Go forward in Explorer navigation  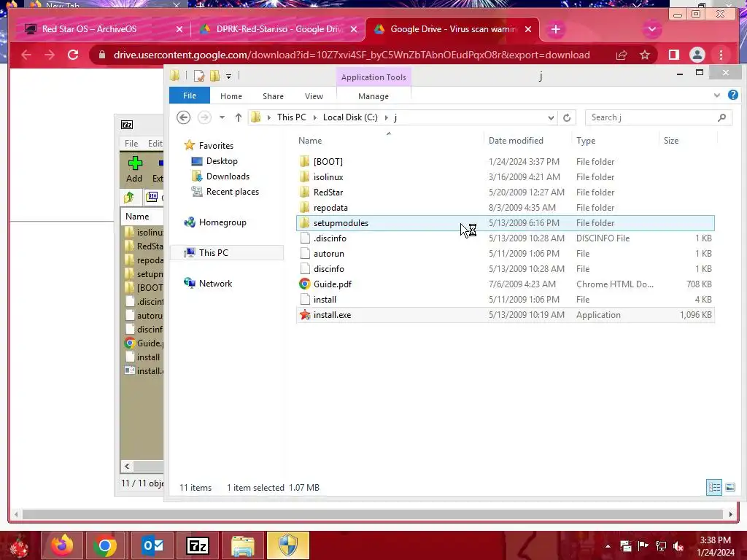click(204, 117)
